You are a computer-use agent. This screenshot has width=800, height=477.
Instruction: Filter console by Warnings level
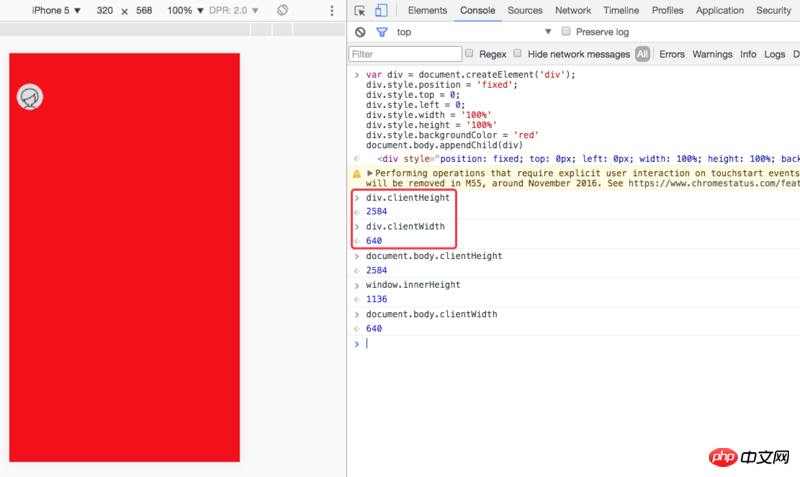(x=712, y=54)
